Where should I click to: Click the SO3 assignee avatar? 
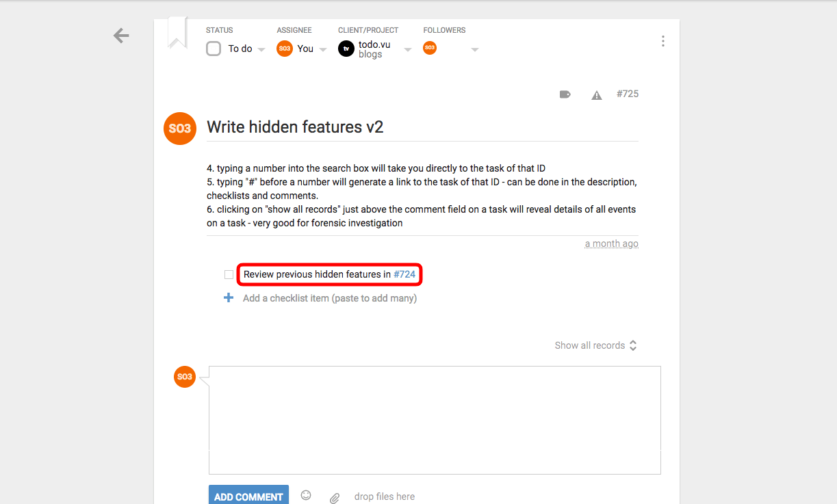click(x=284, y=49)
